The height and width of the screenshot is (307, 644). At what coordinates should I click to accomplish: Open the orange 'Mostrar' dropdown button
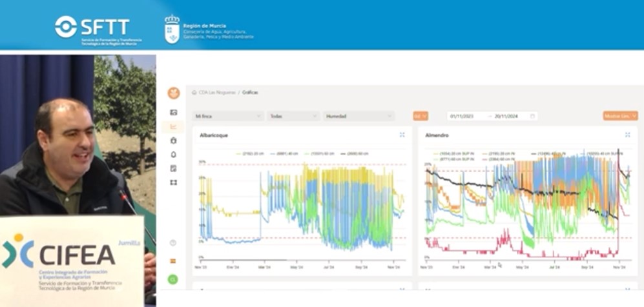pos(621,116)
